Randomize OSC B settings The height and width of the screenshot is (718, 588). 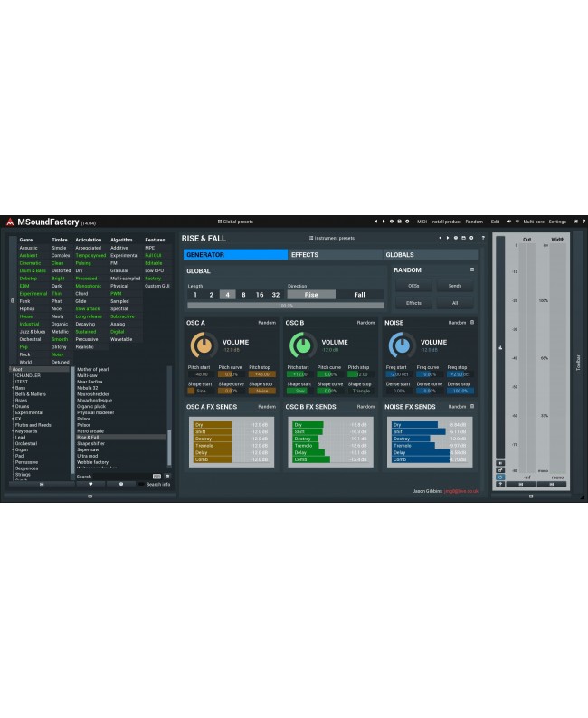coord(365,323)
